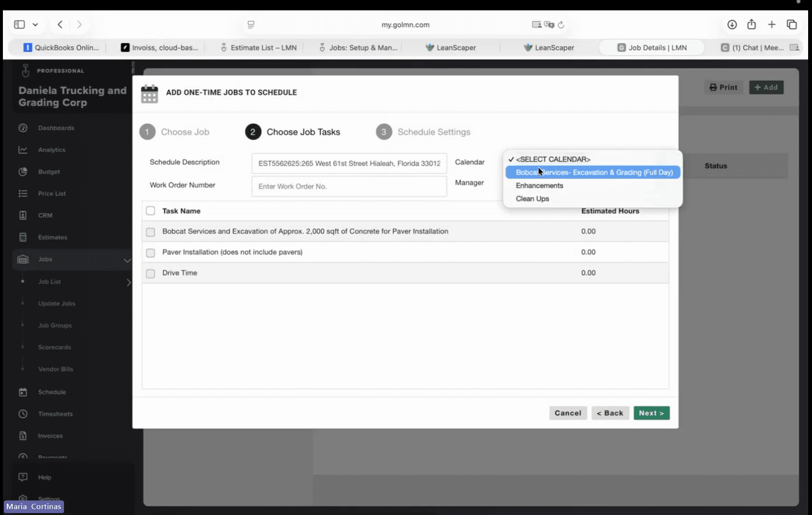Check the select-all Task Name checkbox
Image resolution: width=812 pixels, height=515 pixels.
[x=150, y=211]
